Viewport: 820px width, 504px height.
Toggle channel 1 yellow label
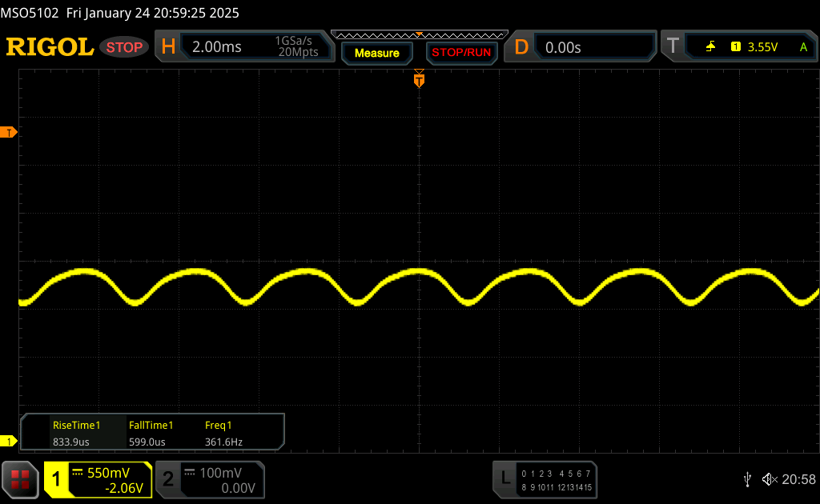coord(56,479)
